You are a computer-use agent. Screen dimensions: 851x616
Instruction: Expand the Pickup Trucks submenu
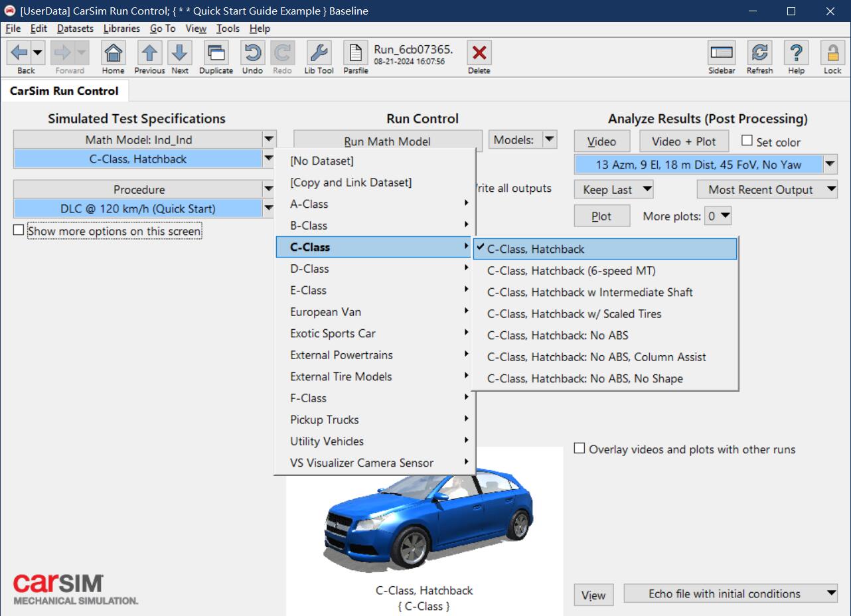click(x=375, y=420)
